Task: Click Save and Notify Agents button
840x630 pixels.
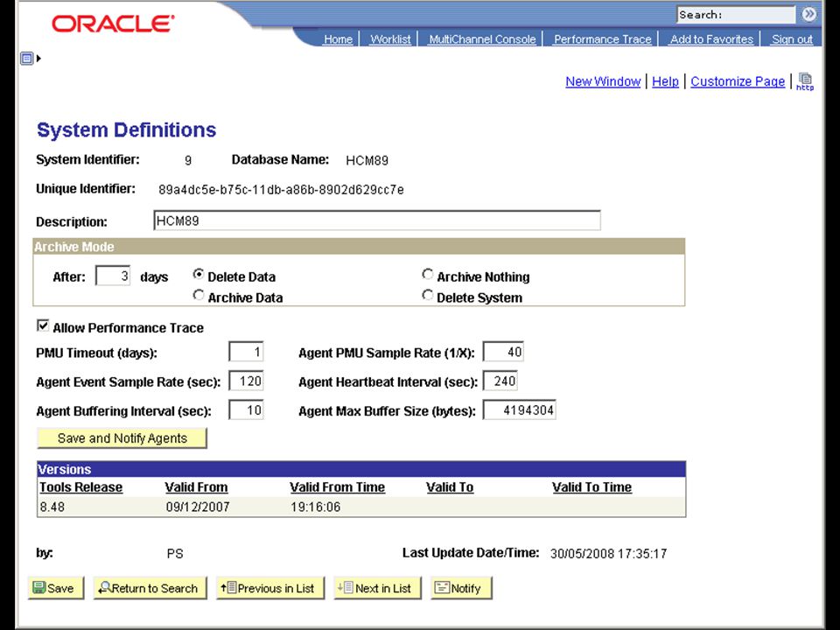Action: click(x=122, y=438)
